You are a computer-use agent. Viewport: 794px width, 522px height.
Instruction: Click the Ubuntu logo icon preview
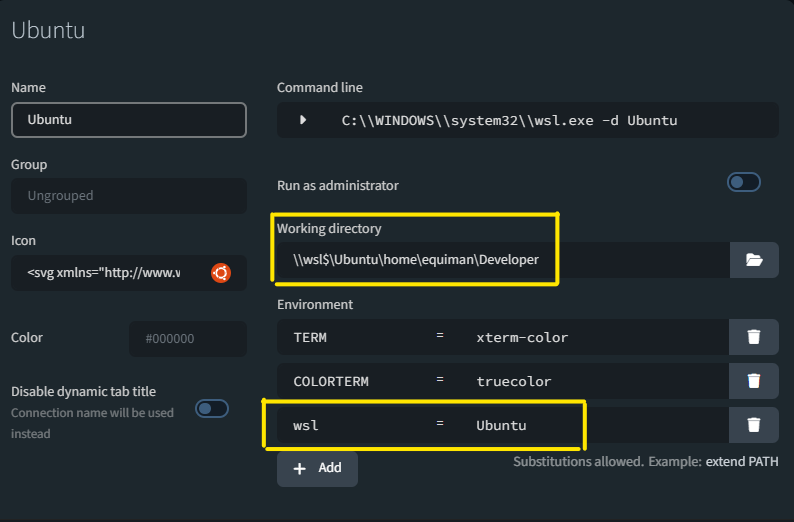[x=221, y=273]
